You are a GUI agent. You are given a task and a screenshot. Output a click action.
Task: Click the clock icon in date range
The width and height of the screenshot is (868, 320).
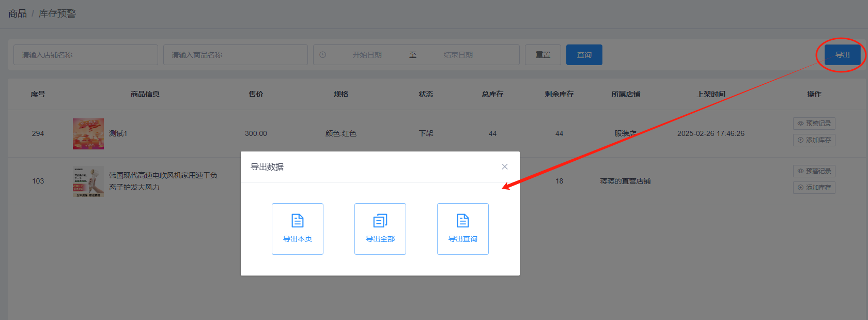323,55
